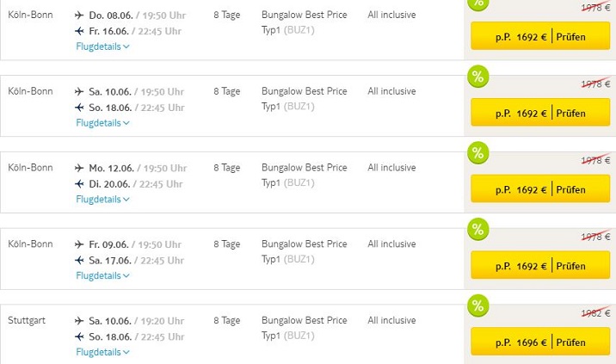Check the Mo. 12.06. offer via Prüfen
The height and width of the screenshot is (364, 616).
click(x=570, y=189)
